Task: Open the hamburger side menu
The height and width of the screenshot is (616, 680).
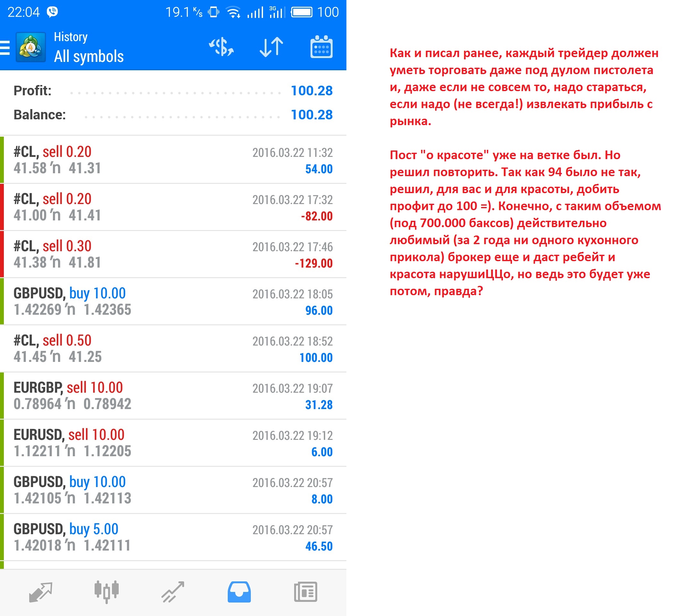Action: (x=5, y=47)
